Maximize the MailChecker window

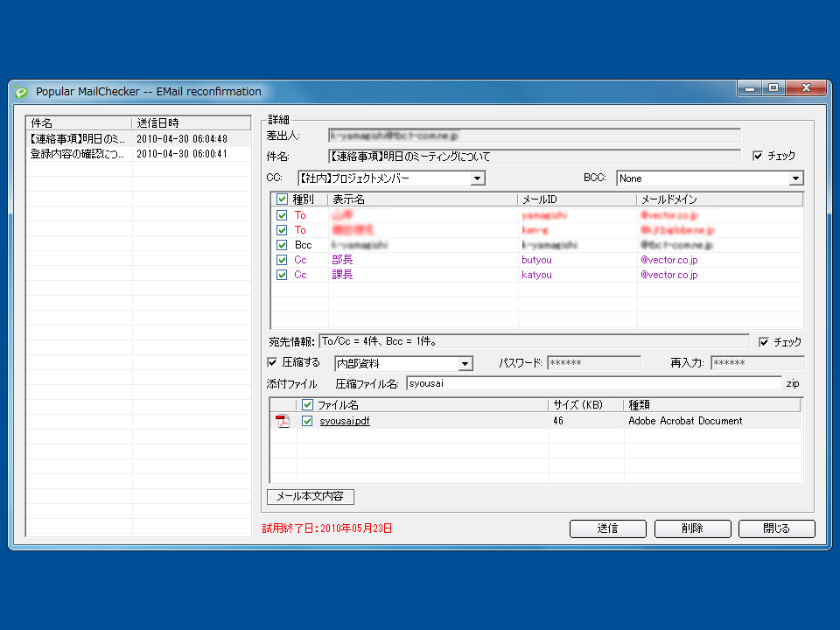[773, 87]
